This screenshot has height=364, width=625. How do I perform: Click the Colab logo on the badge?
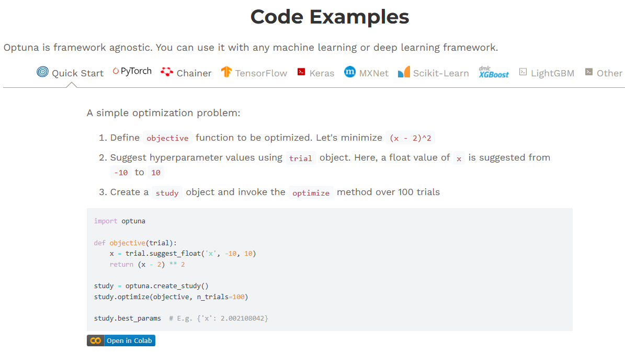[x=95, y=340]
